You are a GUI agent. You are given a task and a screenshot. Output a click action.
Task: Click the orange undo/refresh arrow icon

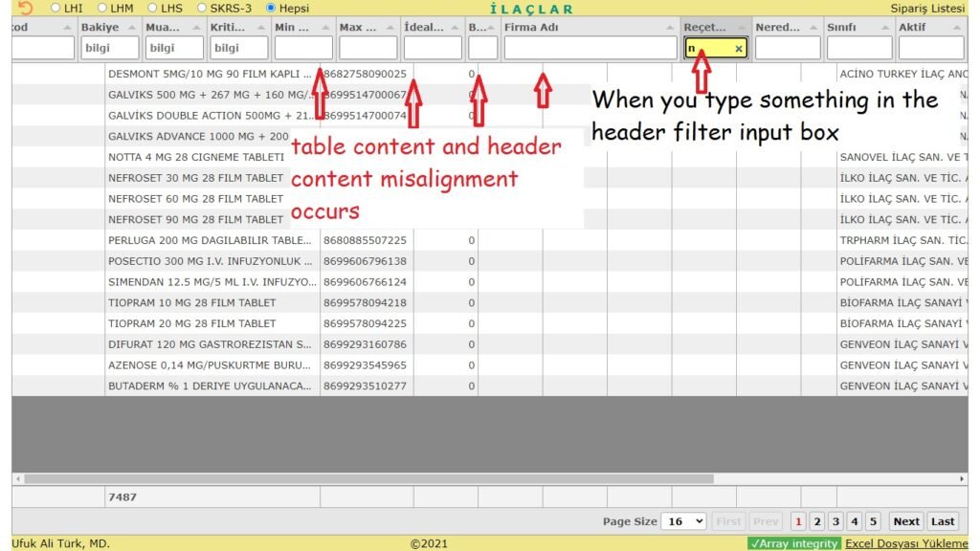coord(25,8)
